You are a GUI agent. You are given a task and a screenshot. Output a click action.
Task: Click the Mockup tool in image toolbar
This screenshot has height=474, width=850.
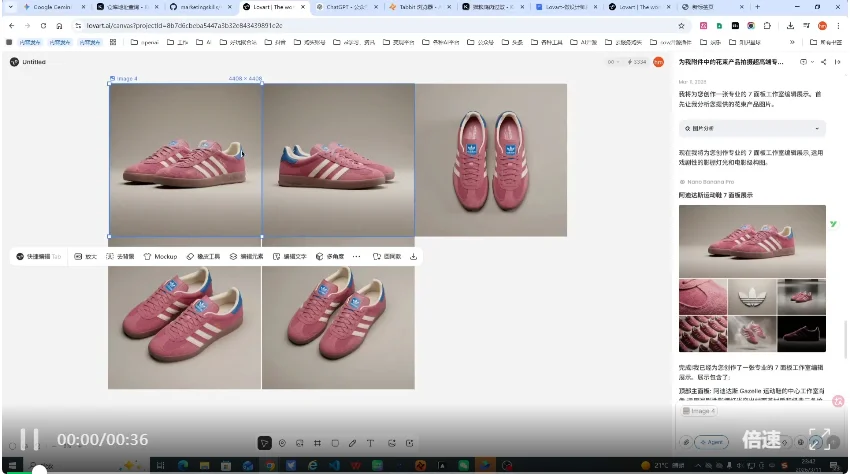(x=160, y=257)
